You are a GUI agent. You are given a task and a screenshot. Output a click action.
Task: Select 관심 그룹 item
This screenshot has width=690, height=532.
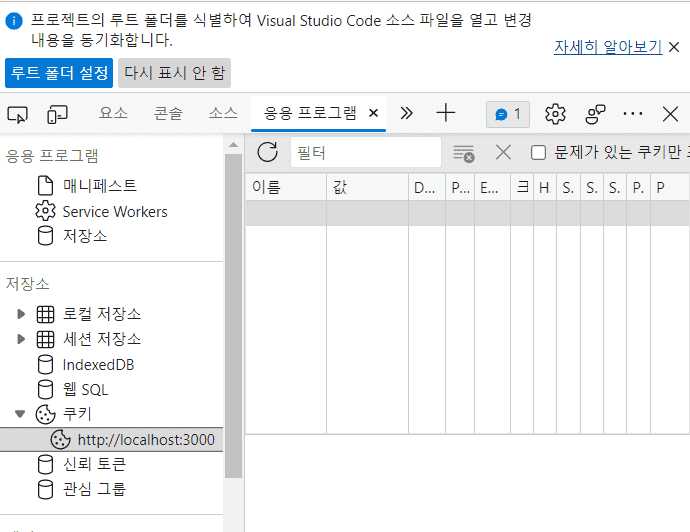tap(94, 489)
